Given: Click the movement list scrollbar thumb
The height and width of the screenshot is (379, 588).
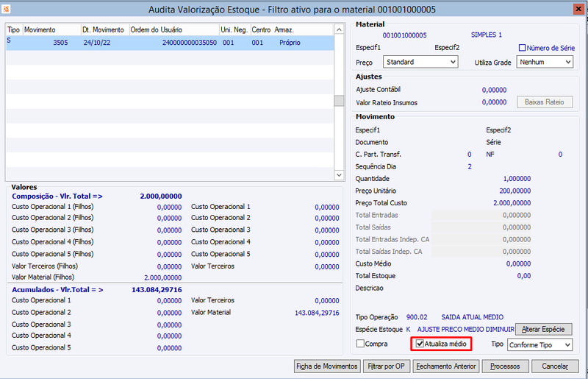Looking at the screenshot, I should [x=339, y=101].
